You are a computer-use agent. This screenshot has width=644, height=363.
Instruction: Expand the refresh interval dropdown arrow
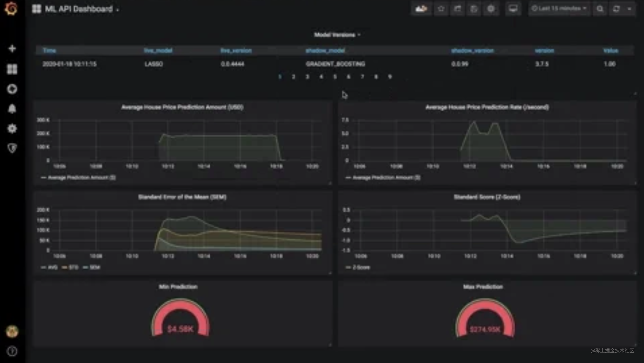point(630,9)
